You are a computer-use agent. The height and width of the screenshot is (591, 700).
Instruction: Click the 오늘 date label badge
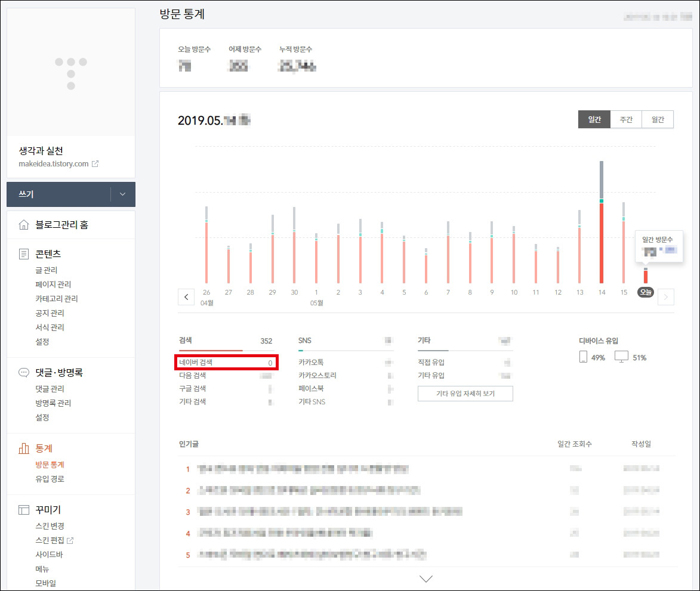point(646,292)
